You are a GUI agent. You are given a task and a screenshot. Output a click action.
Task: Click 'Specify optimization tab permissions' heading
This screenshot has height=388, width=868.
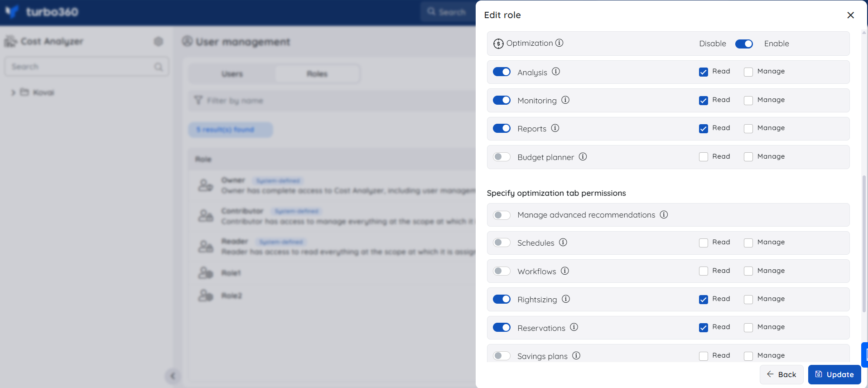[556, 193]
